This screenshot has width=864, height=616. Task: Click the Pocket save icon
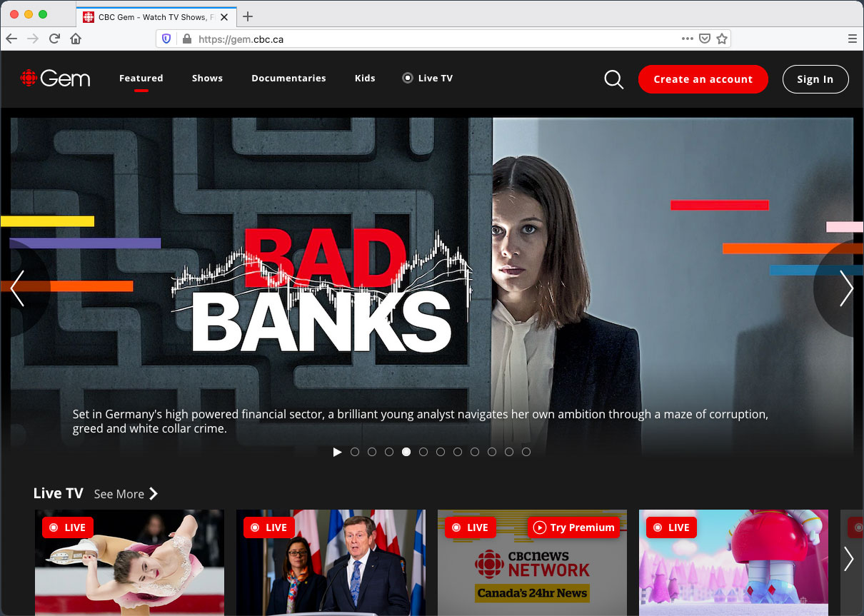click(705, 39)
